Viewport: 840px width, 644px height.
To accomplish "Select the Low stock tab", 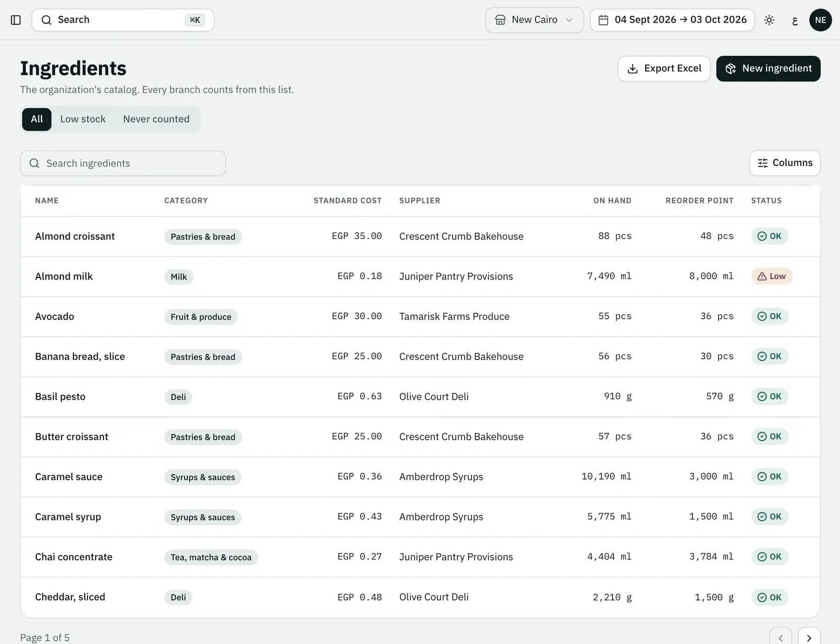I will (83, 119).
